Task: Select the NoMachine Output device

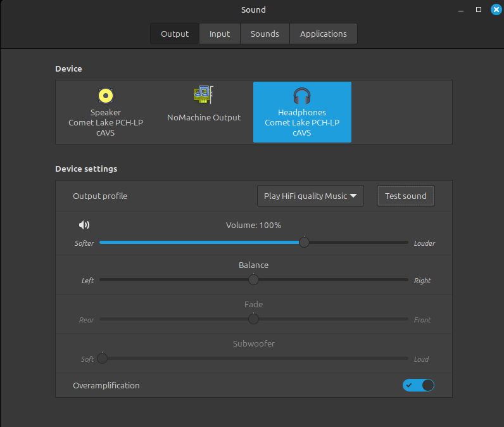Action: point(204,112)
